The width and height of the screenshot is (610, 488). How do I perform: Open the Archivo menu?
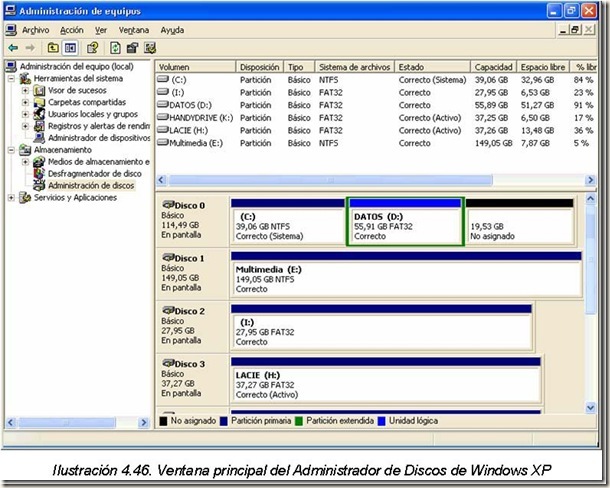[35, 30]
